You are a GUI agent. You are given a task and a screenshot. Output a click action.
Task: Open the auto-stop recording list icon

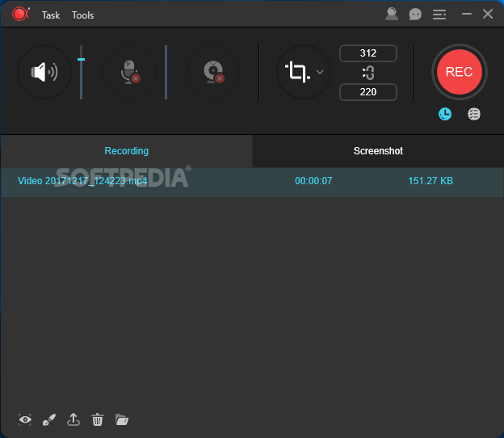(474, 114)
